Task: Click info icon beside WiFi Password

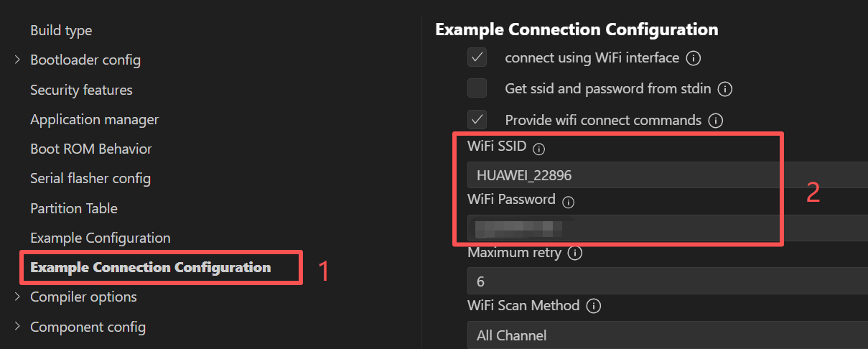Action: [569, 203]
